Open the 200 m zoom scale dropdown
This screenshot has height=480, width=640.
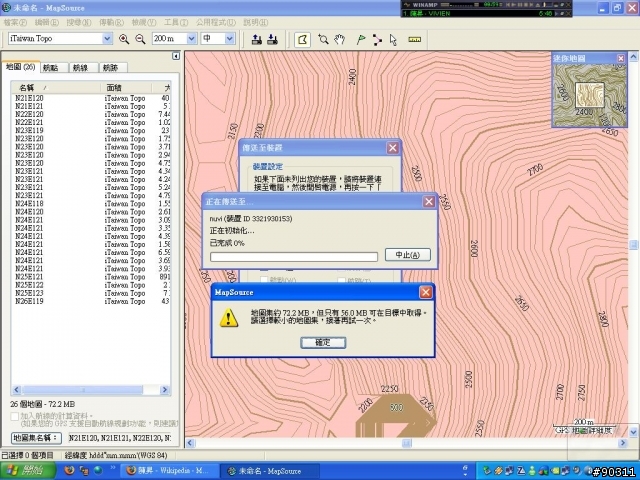click(x=191, y=39)
